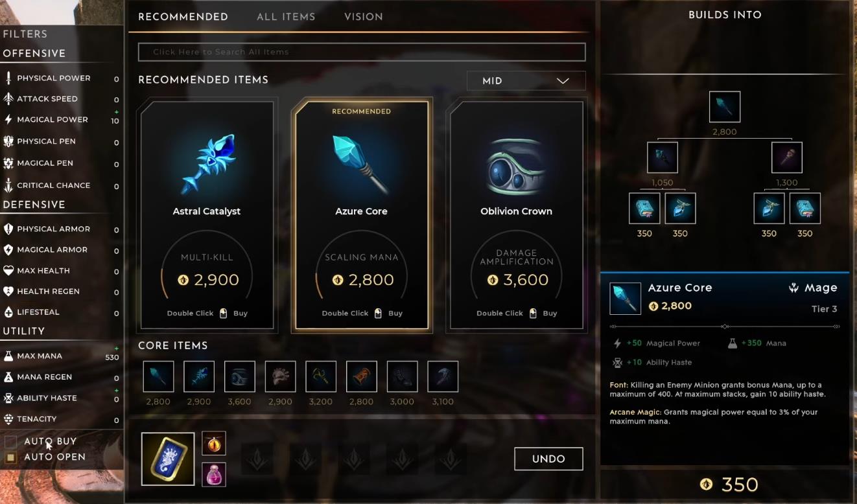Select the blue card in inventory
The width and height of the screenshot is (857, 504).
168,459
